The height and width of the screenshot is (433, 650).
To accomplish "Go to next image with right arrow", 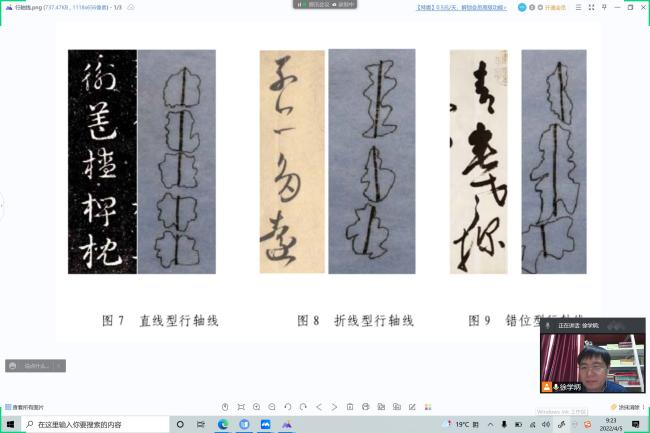I will [334, 407].
